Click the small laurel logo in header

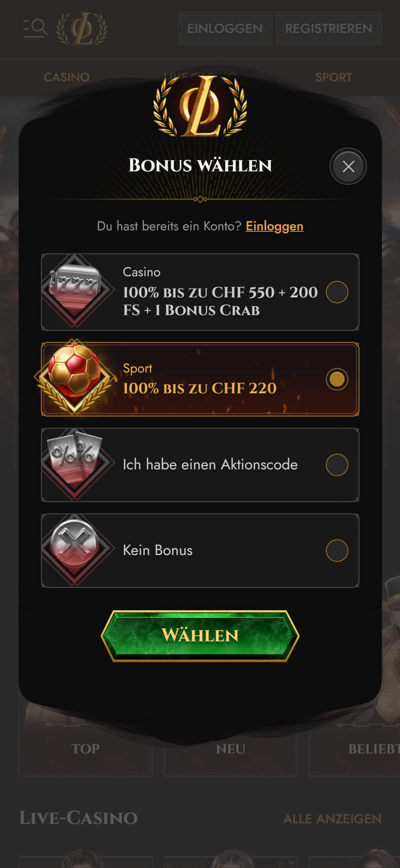[x=82, y=29]
